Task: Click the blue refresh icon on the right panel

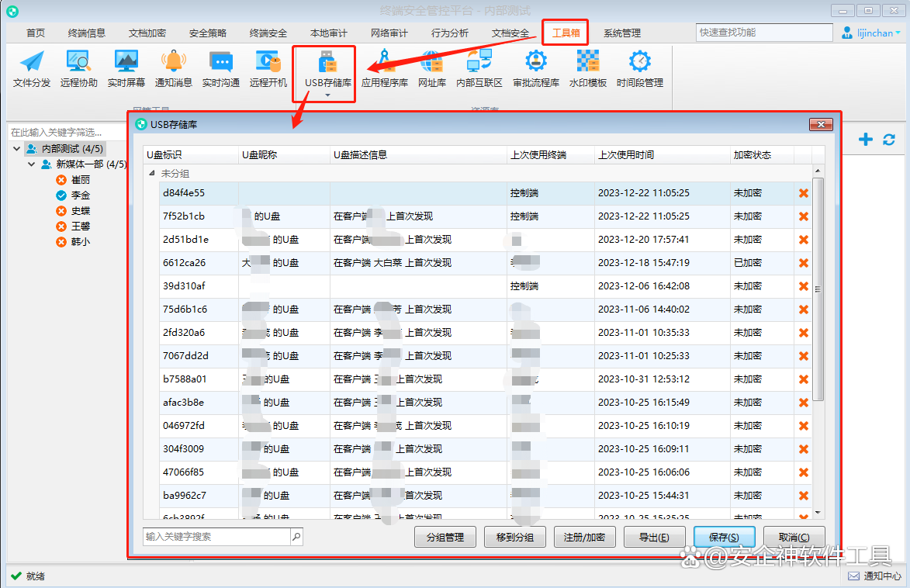Action: [889, 139]
